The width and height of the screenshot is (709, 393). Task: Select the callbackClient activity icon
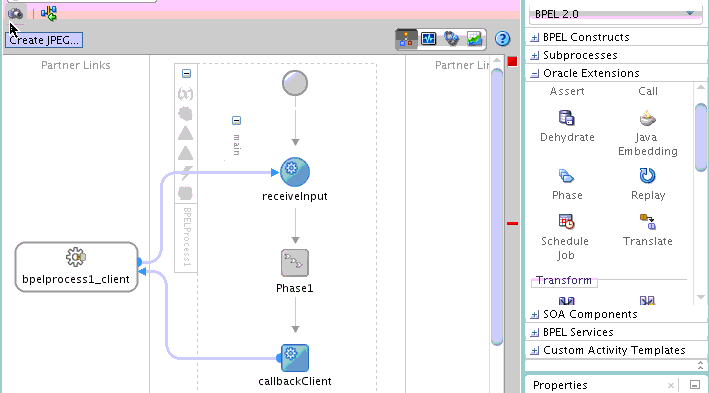pyautogui.click(x=295, y=358)
